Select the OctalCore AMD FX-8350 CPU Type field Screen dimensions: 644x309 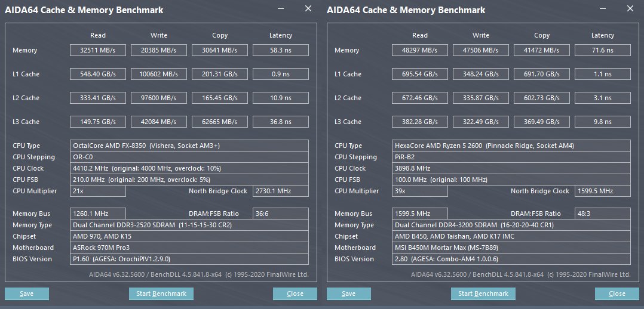[189, 146]
